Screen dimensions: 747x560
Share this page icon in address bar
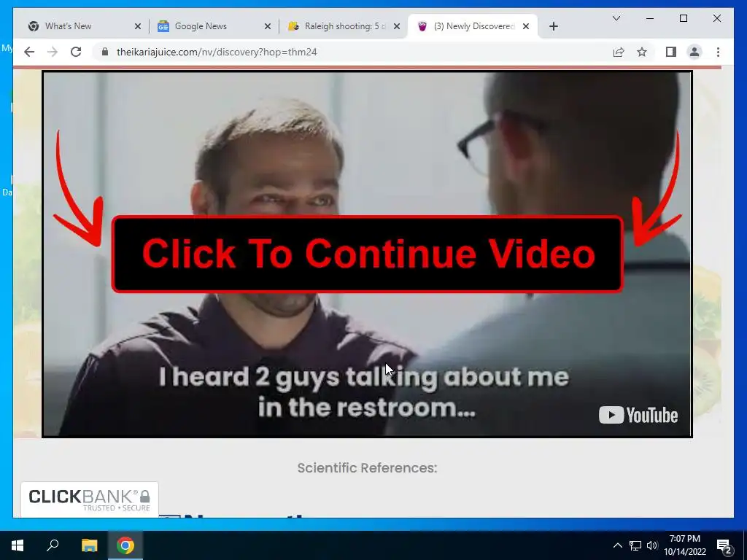[x=619, y=52]
